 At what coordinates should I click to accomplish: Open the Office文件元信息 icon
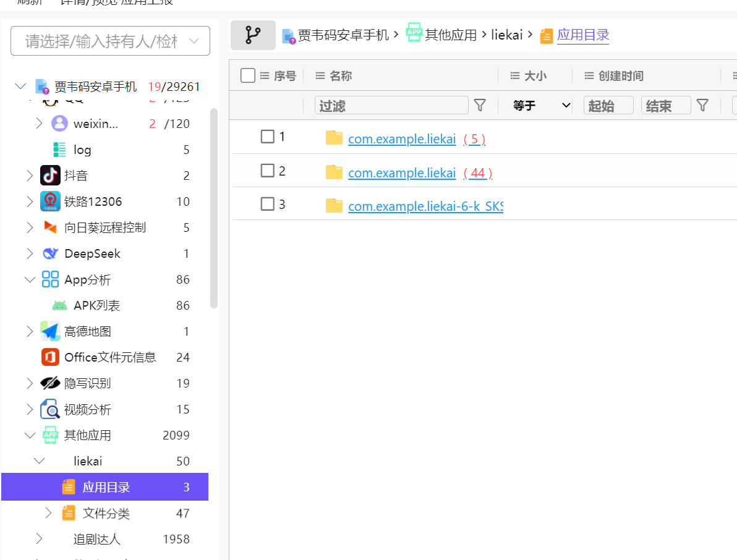(x=50, y=357)
